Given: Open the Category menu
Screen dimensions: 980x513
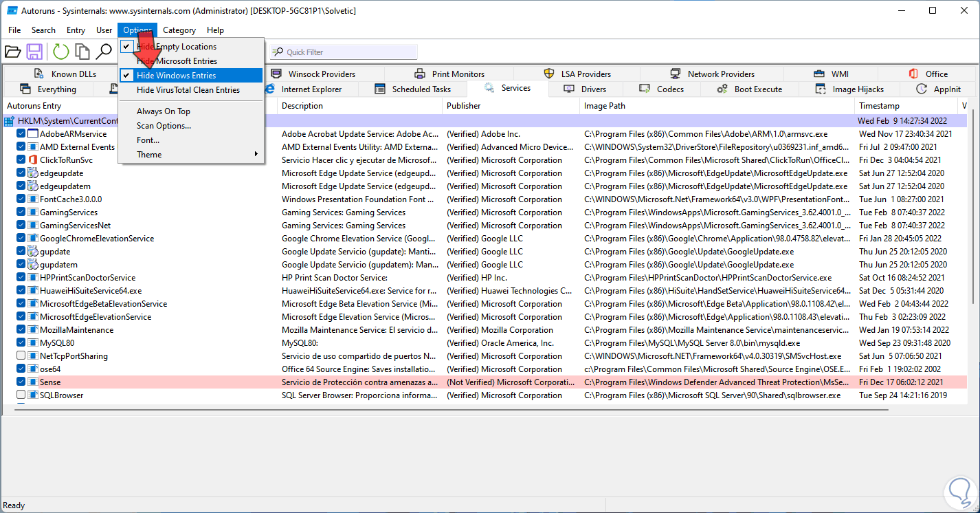Looking at the screenshot, I should click(x=179, y=30).
